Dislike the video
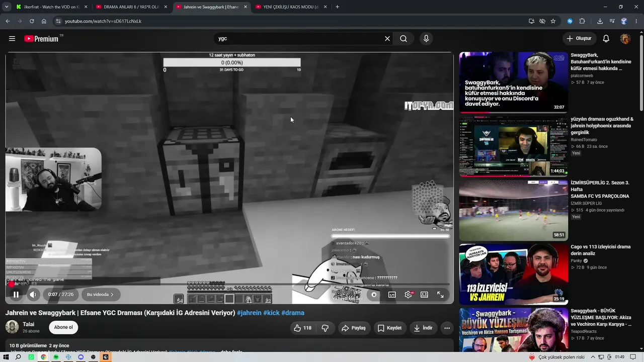 (x=325, y=328)
